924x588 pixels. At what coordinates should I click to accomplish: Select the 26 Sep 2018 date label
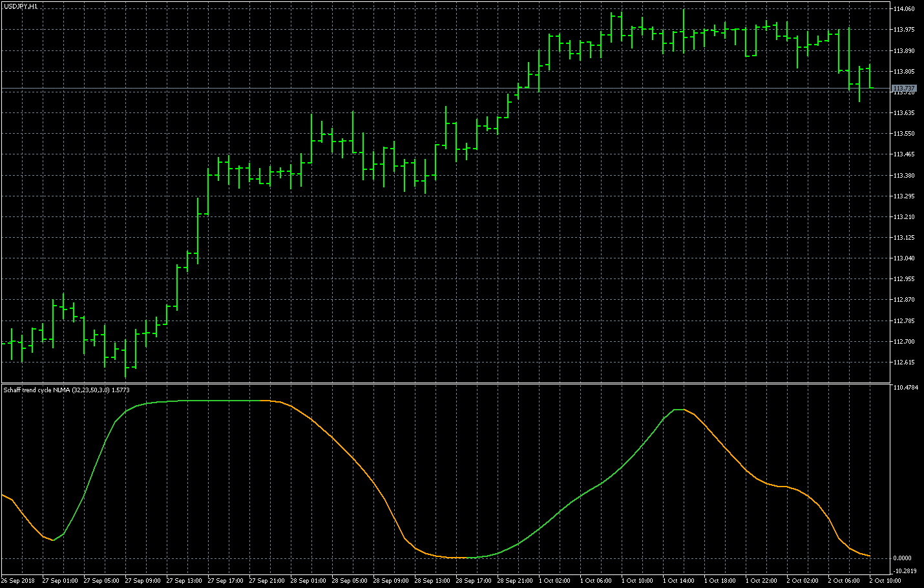18,581
